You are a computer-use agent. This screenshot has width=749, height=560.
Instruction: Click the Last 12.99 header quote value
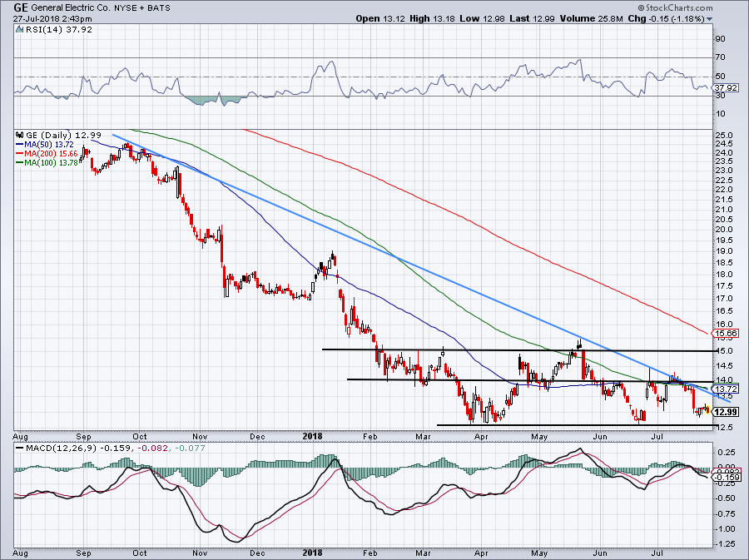point(532,18)
